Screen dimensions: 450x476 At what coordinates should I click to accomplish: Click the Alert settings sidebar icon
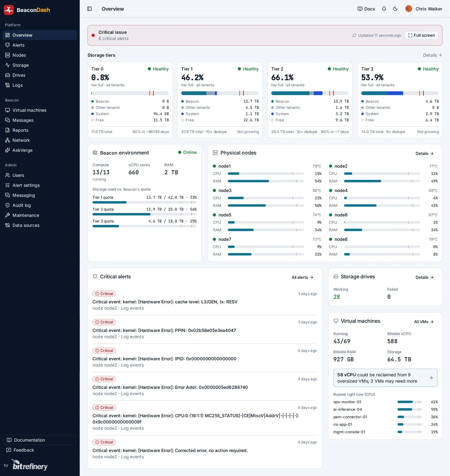(7, 185)
